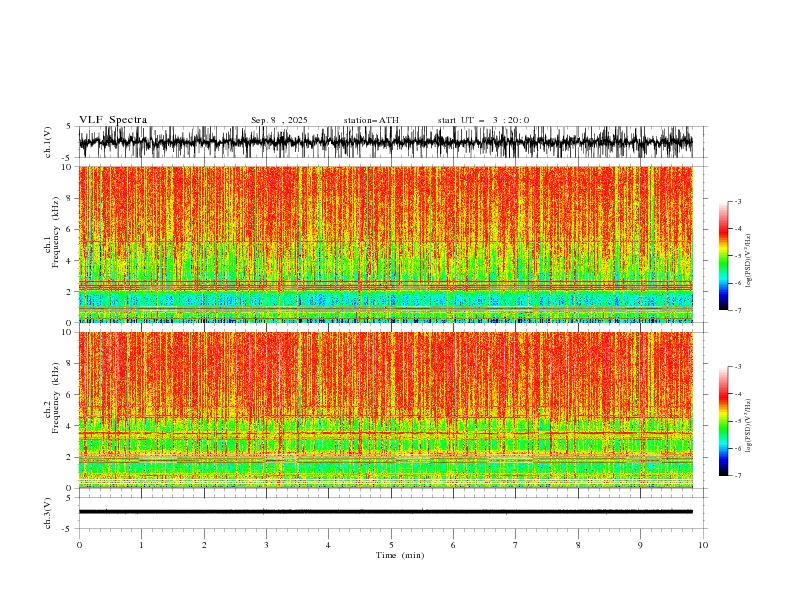Click the time axis tick label "2"
This screenshot has width=792, height=612.
coord(204,545)
